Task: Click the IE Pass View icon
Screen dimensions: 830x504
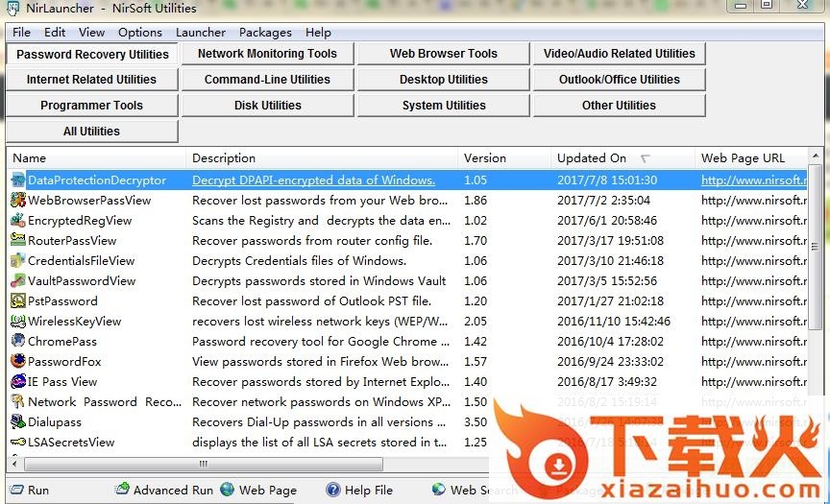Action: pos(18,381)
